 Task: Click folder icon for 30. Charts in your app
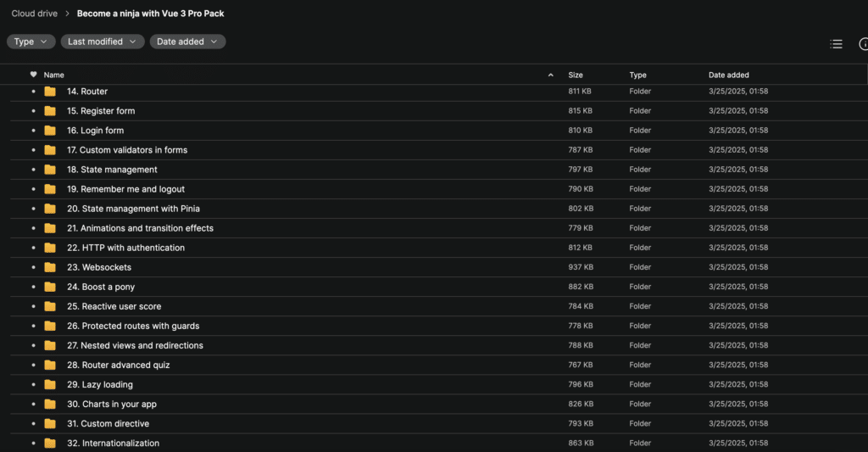point(50,404)
